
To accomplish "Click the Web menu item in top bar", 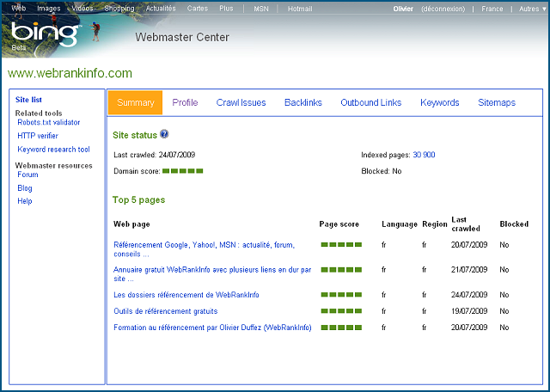I will coord(19,9).
